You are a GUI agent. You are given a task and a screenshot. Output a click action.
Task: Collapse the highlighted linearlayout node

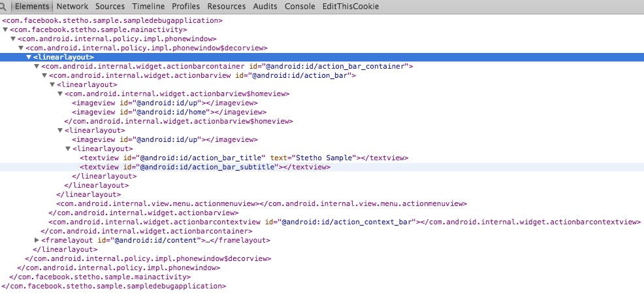pos(29,57)
